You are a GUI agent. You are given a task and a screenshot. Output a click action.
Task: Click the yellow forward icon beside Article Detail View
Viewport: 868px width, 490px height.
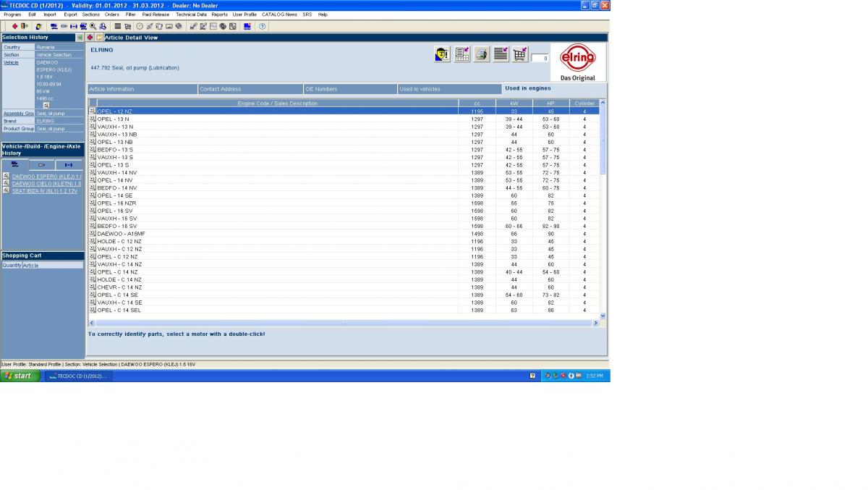point(99,37)
